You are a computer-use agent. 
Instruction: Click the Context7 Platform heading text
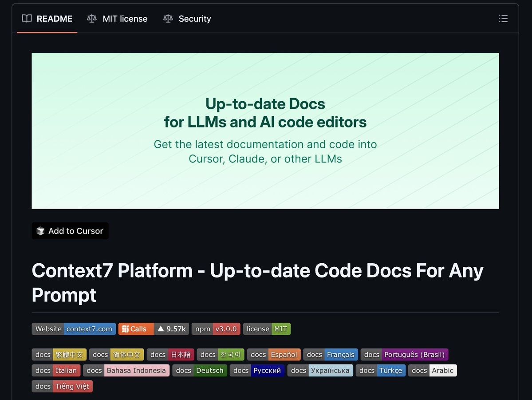pos(257,282)
